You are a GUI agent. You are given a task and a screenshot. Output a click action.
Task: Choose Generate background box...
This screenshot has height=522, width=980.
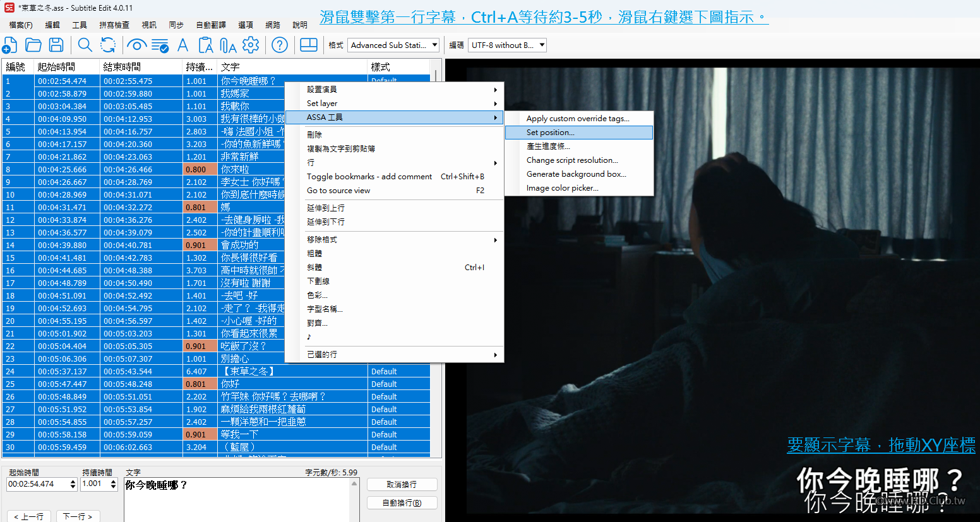tap(579, 174)
